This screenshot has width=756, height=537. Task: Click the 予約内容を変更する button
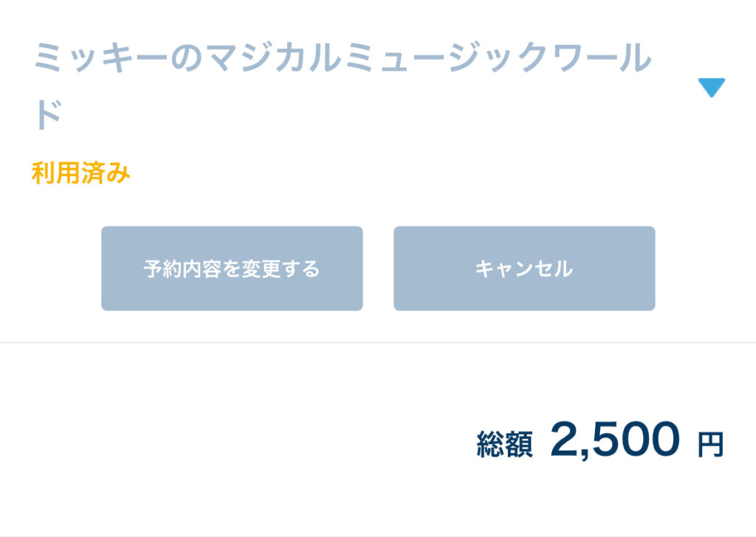(232, 268)
